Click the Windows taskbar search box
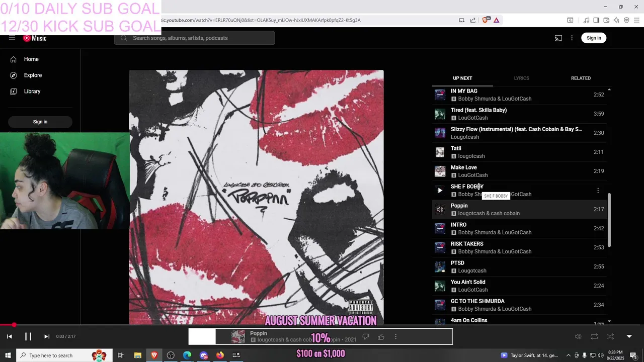Image resolution: width=644 pixels, height=362 pixels. [x=63, y=355]
